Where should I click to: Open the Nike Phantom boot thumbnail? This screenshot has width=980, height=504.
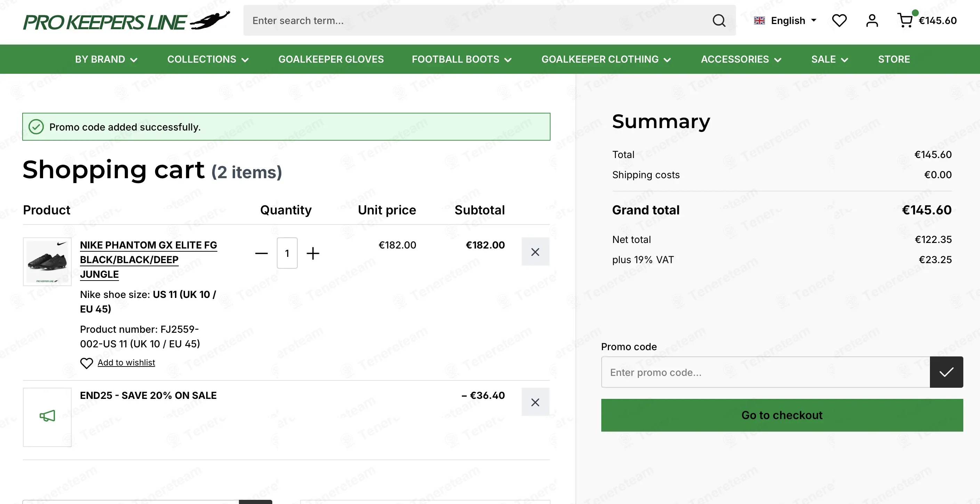pyautogui.click(x=47, y=261)
